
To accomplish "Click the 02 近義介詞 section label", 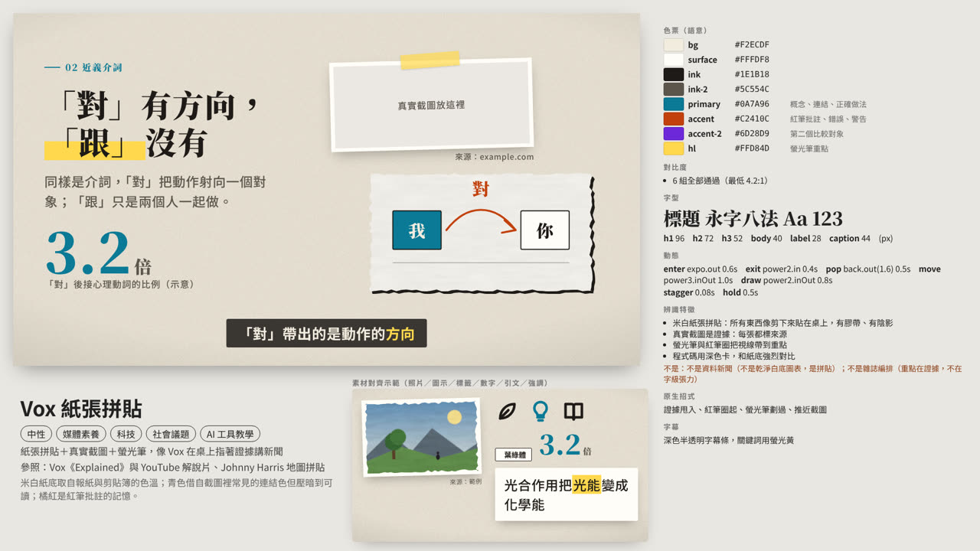I will tap(83, 67).
